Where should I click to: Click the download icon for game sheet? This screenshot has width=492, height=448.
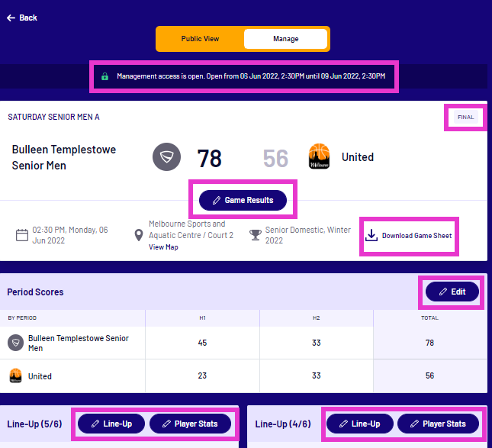tap(371, 235)
